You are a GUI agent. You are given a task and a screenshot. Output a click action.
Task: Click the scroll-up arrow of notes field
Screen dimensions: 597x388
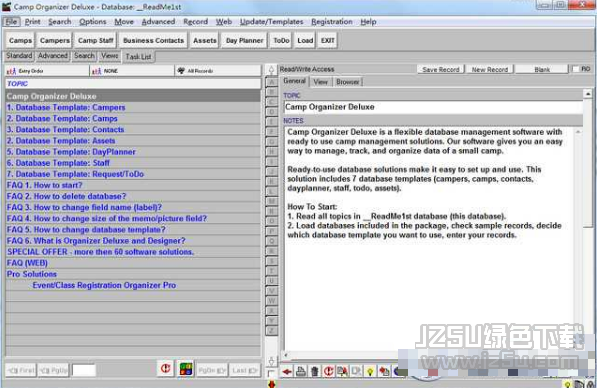(578, 132)
